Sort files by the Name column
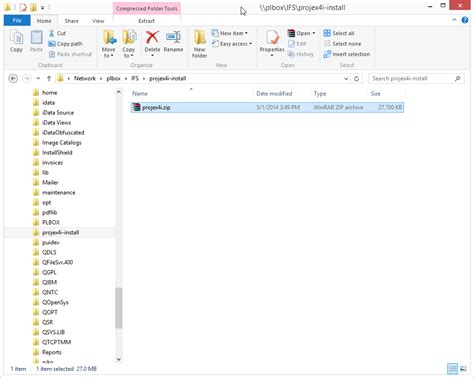Image resolution: width=474 pixels, height=378 pixels. [x=191, y=94]
